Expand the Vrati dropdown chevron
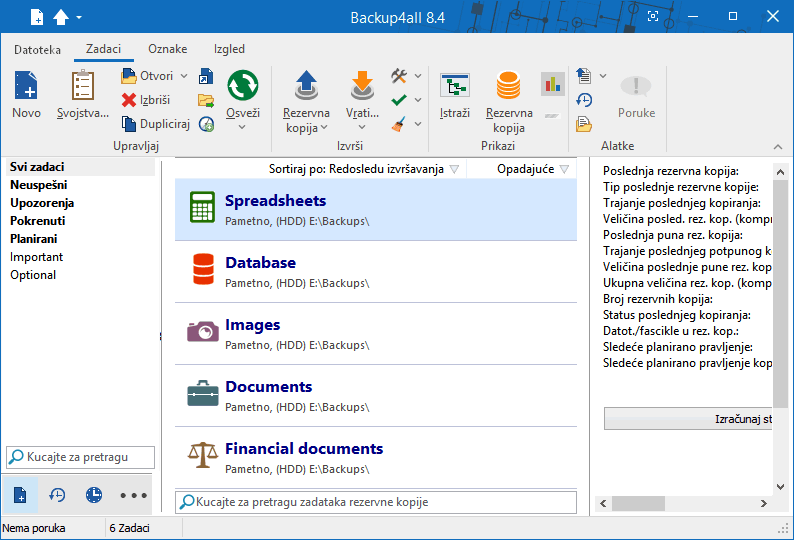 point(362,127)
